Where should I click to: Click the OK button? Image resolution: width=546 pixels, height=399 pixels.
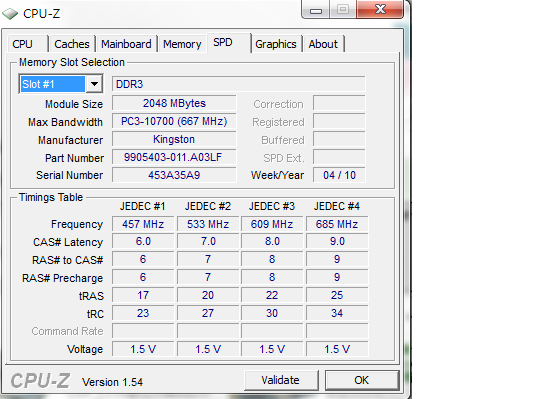point(362,380)
